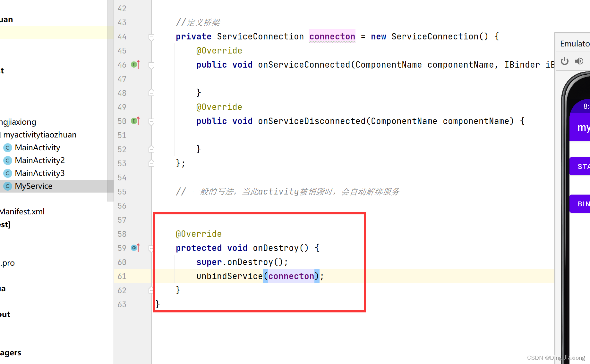Screen dimensions: 590x364
Task: Click connecton argument in unbindService call
Action: pos(291,276)
